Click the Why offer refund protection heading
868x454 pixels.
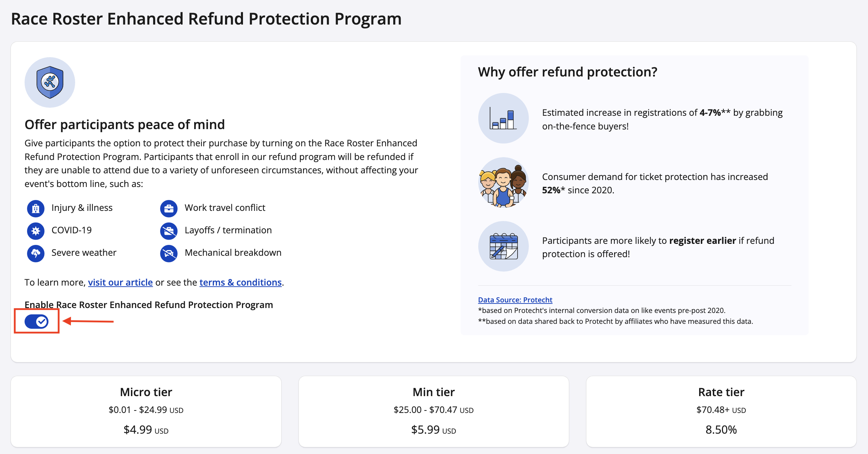tap(567, 72)
